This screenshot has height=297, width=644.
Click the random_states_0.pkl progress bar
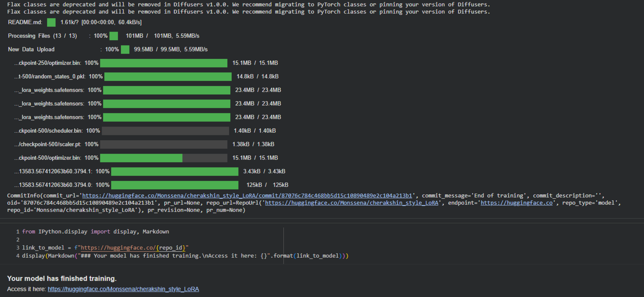tap(168, 76)
